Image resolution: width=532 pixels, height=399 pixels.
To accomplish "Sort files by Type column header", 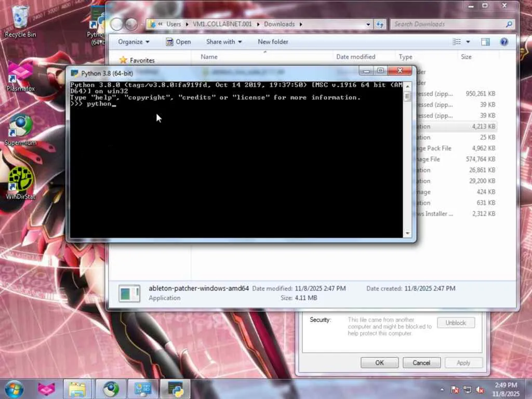I will click(x=426, y=57).
